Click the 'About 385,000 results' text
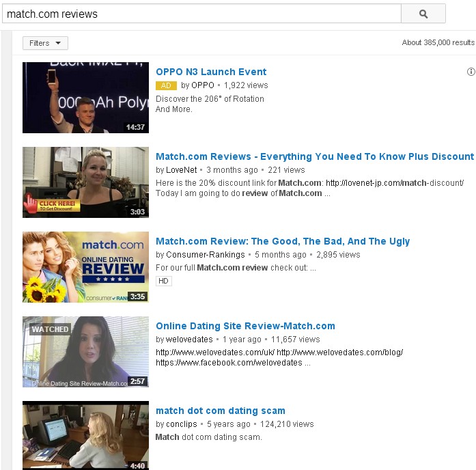The width and height of the screenshot is (476, 470). pos(438,42)
